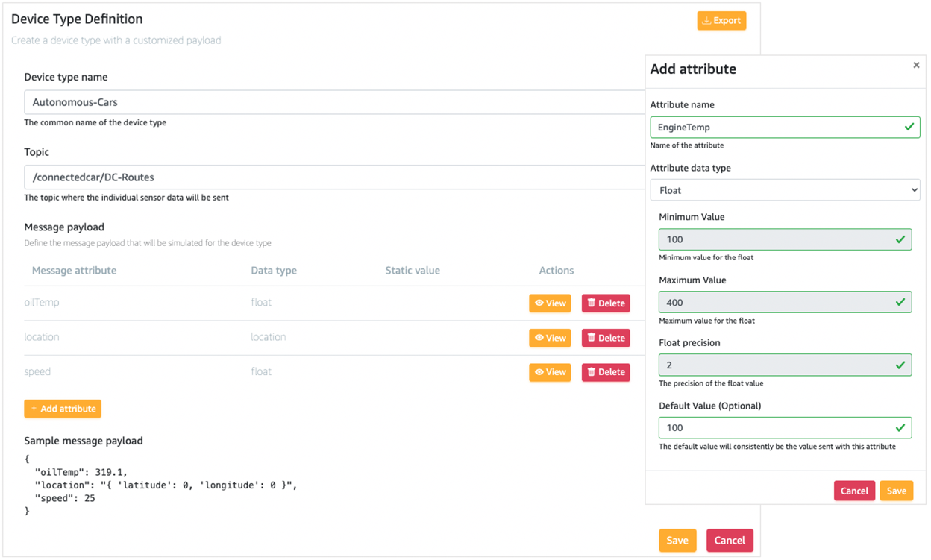Viewport: 931px width, 560px height.
Task: Cancel the device type definition form
Action: 730,540
